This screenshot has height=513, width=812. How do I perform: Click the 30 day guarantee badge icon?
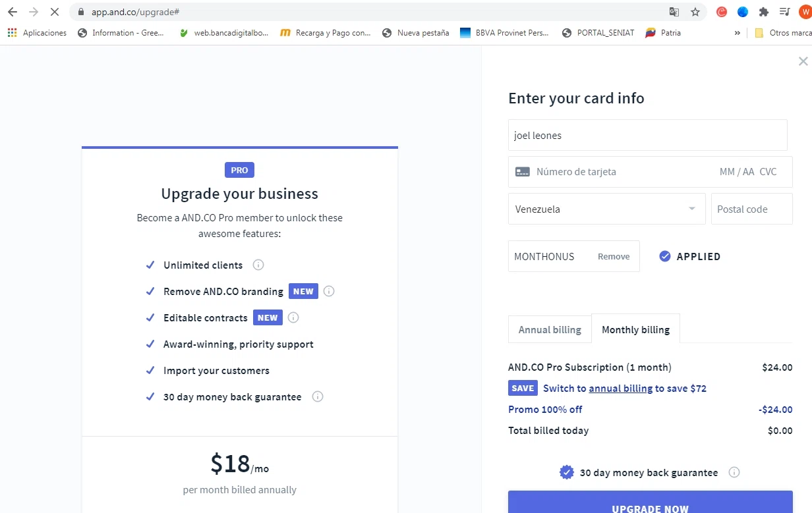point(566,472)
